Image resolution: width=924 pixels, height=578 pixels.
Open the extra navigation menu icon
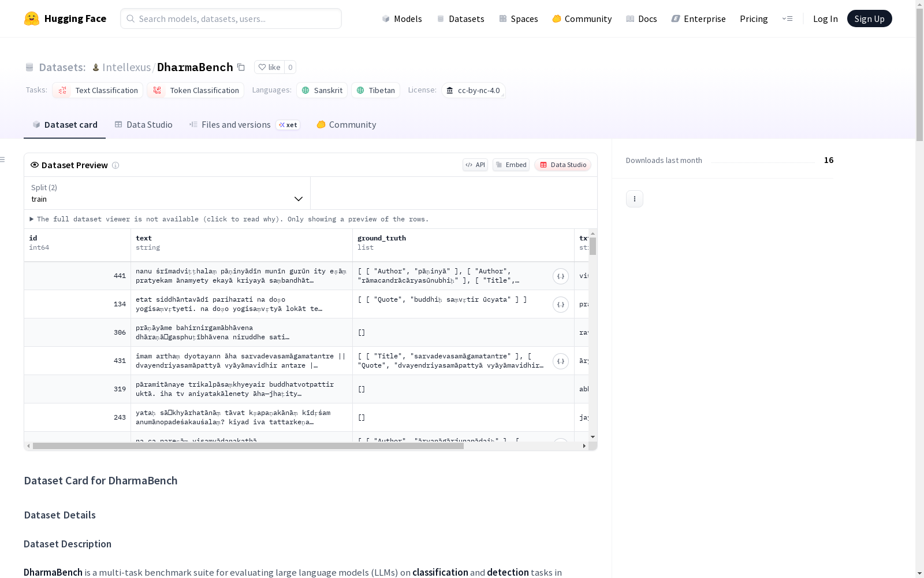787,18
